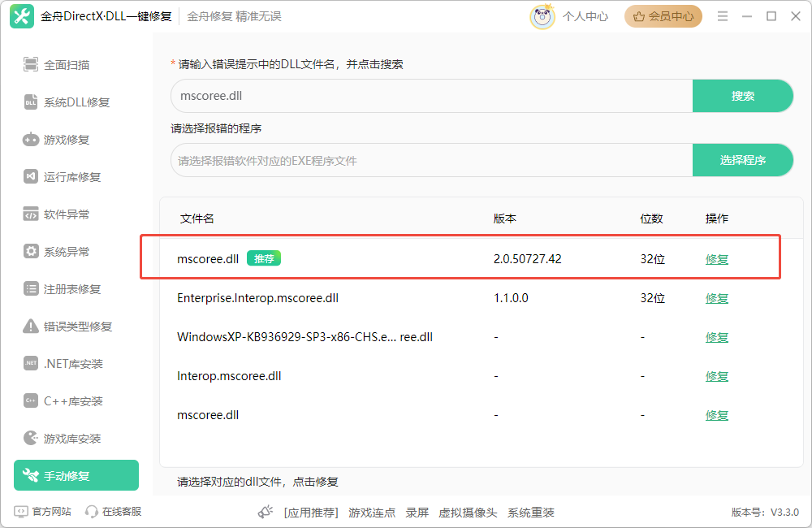The image size is (812, 528).
Task: Select the gamepad icon for 游戏修复
Action: 31,140
